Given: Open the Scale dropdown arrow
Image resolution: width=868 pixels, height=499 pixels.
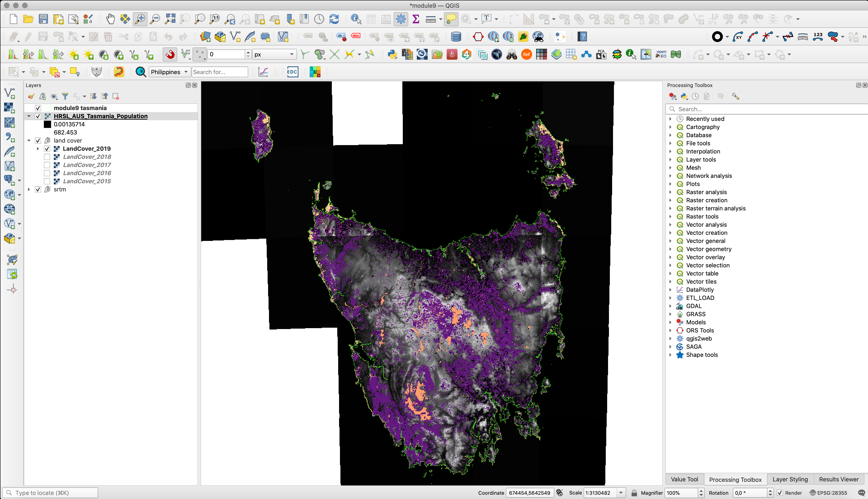Looking at the screenshot, I should pyautogui.click(x=620, y=493).
